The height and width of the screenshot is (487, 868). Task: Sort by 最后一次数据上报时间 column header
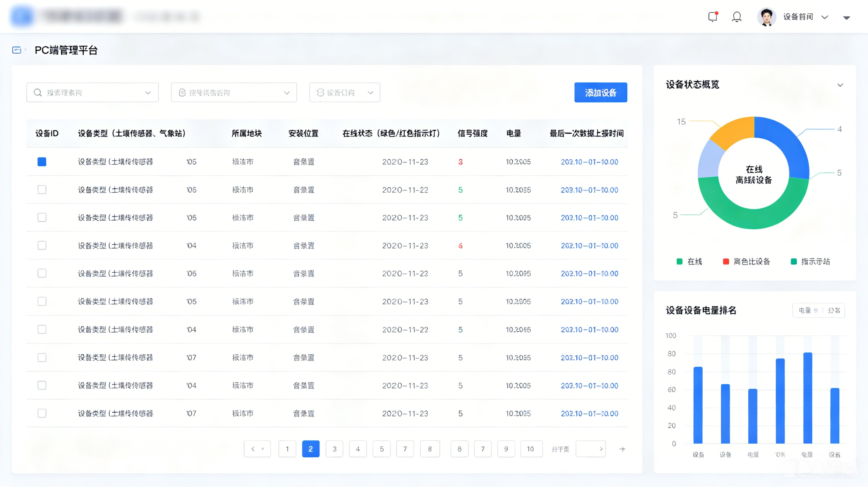(x=587, y=133)
